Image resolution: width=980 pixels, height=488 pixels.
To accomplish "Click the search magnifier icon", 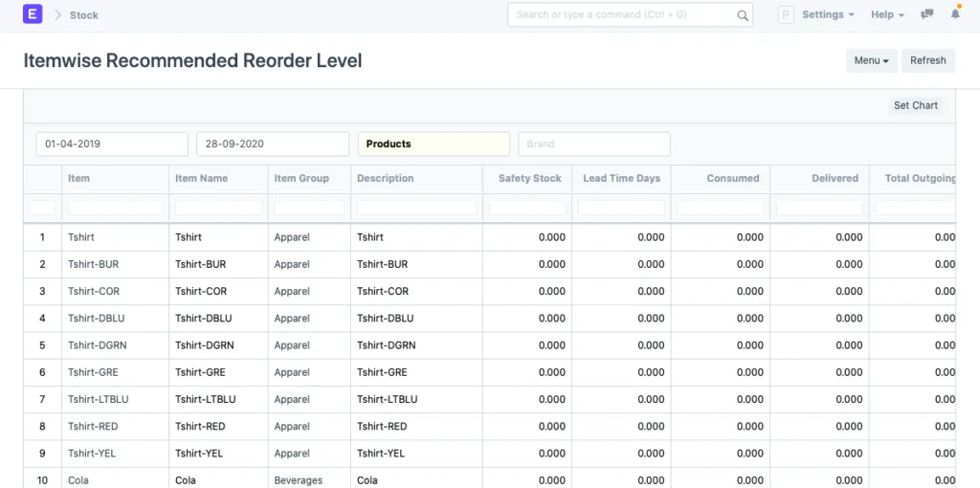I will click(743, 15).
